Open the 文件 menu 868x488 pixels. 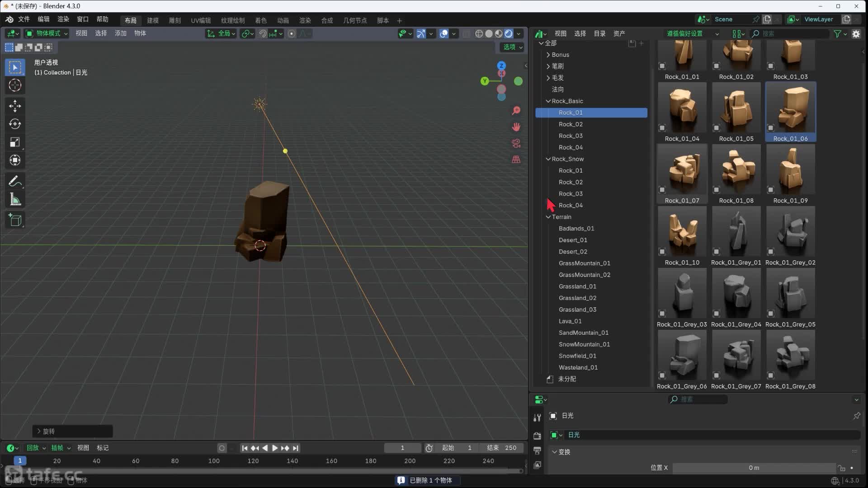click(24, 19)
